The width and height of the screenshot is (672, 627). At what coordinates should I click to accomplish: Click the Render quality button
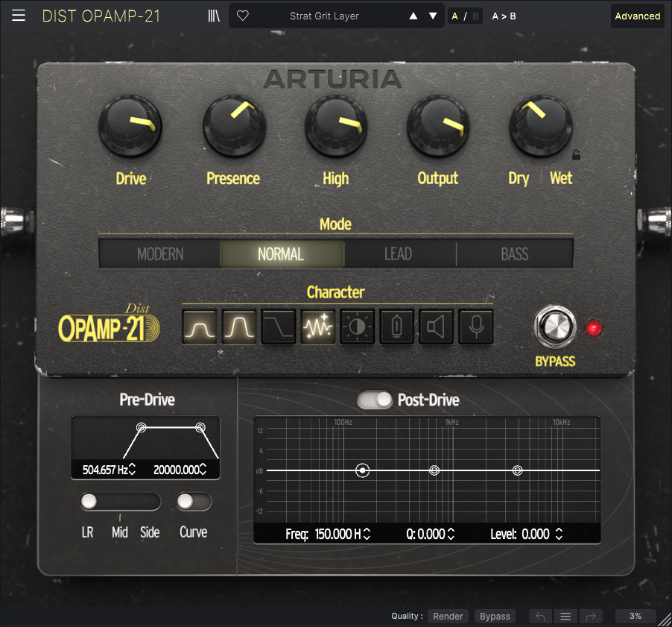click(448, 617)
